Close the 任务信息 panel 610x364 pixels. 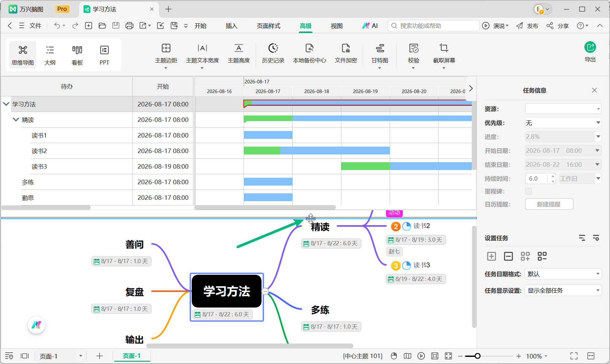tap(594, 90)
